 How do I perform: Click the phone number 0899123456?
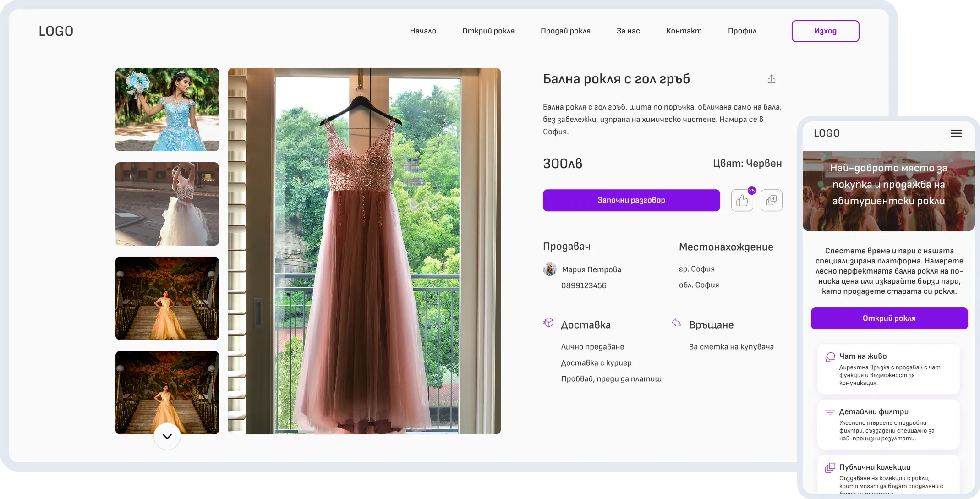pyautogui.click(x=584, y=285)
